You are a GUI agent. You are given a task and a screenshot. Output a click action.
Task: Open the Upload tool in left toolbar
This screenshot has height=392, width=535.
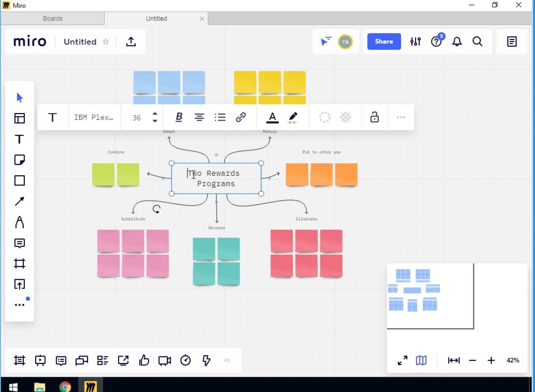(19, 284)
